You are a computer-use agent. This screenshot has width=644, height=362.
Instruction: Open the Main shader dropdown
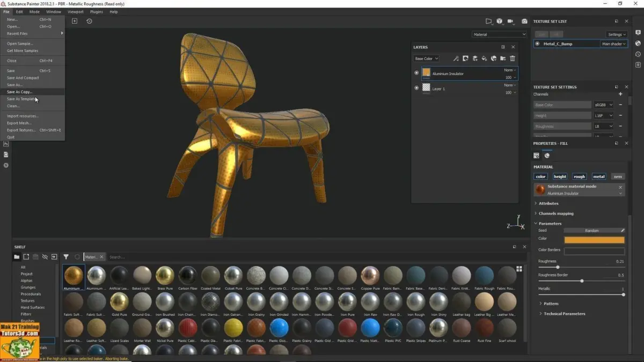[x=614, y=44]
